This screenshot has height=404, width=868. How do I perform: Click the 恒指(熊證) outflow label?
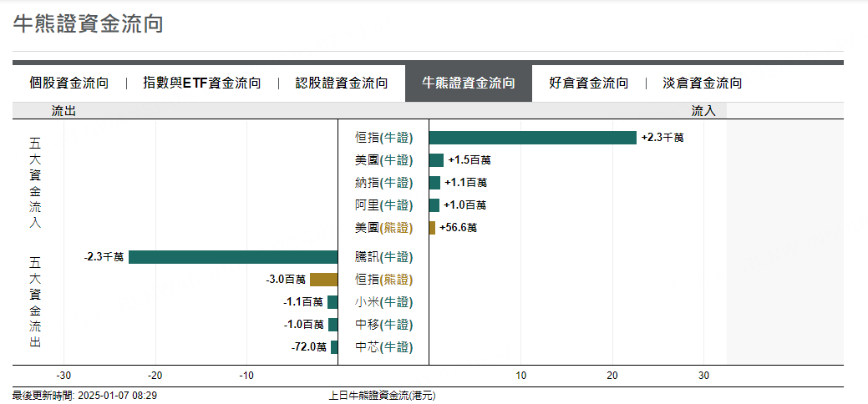pyautogui.click(x=383, y=280)
